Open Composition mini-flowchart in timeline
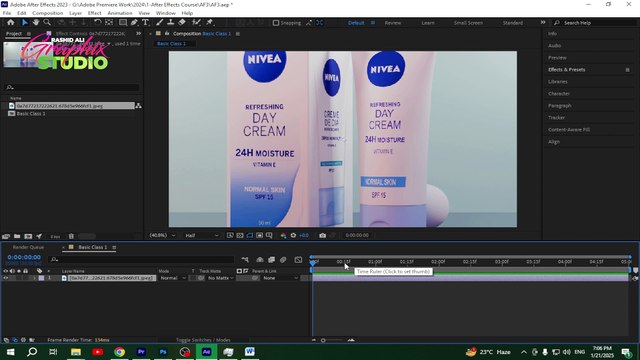 point(245,260)
